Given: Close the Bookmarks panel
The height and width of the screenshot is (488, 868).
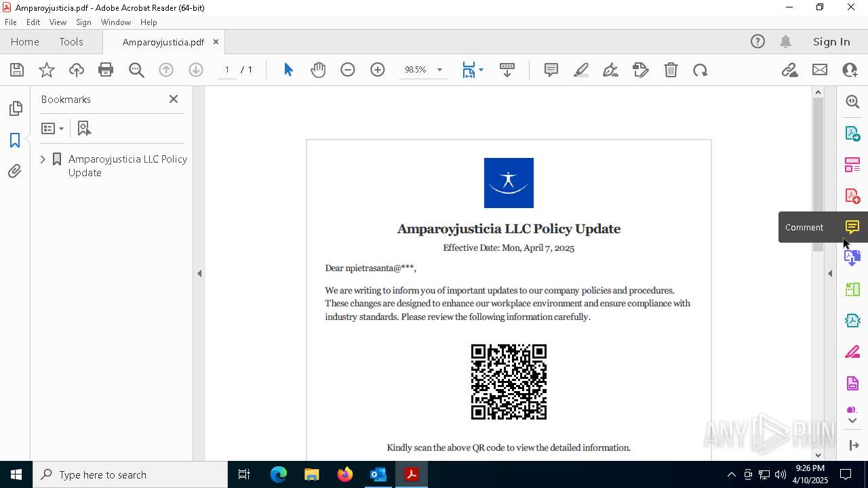Looking at the screenshot, I should (x=174, y=99).
